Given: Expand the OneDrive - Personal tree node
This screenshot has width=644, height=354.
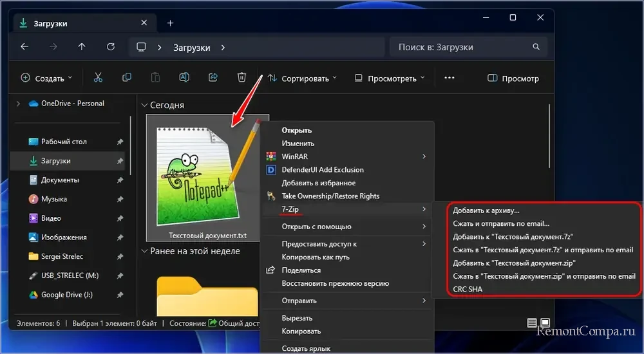Looking at the screenshot, I should point(17,104).
